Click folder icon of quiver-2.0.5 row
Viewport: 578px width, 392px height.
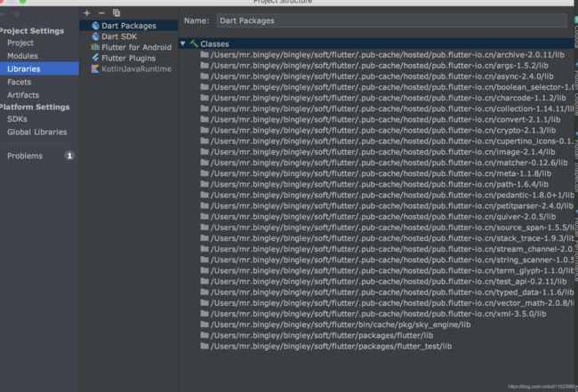pos(205,216)
